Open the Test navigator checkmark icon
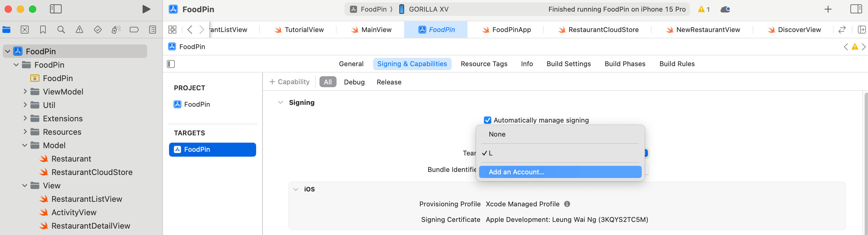Screen dimensions: 868x235 [97, 29]
